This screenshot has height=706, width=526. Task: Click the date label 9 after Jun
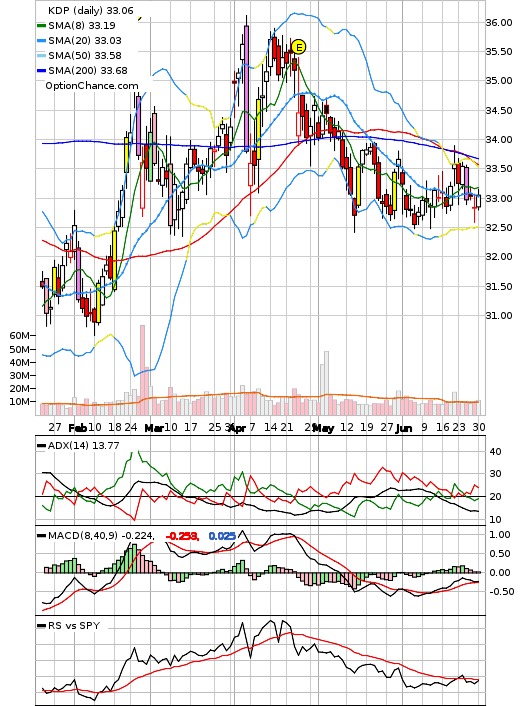pos(424,427)
